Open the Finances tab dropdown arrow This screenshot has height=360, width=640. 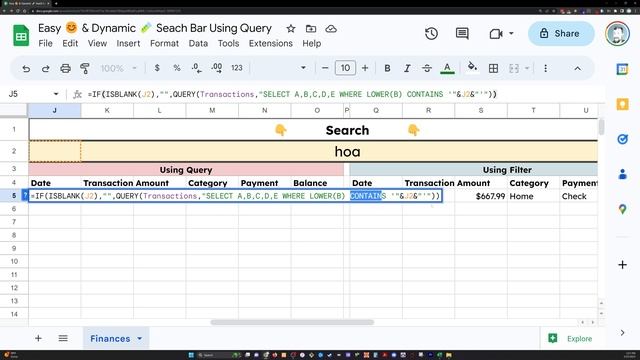coord(140,339)
